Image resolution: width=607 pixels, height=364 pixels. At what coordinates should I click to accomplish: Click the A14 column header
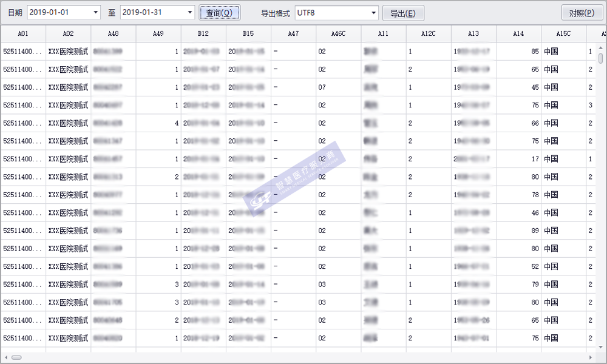[518, 34]
